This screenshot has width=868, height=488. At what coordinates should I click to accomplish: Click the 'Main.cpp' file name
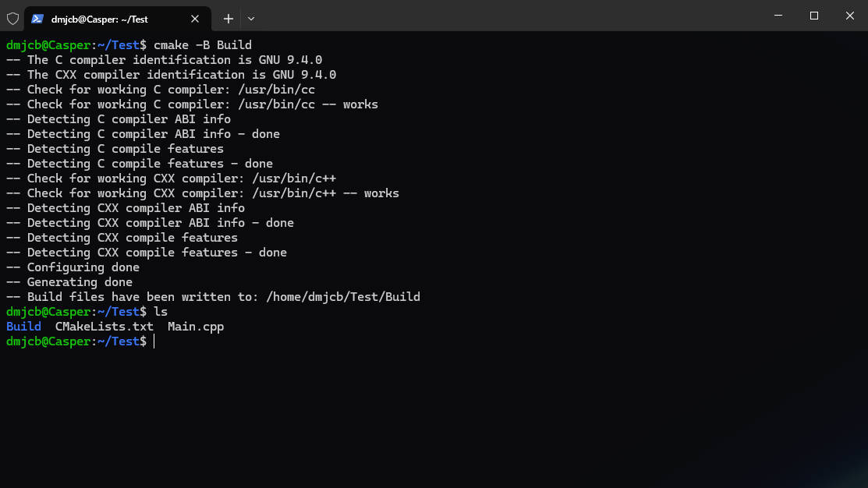coord(196,327)
